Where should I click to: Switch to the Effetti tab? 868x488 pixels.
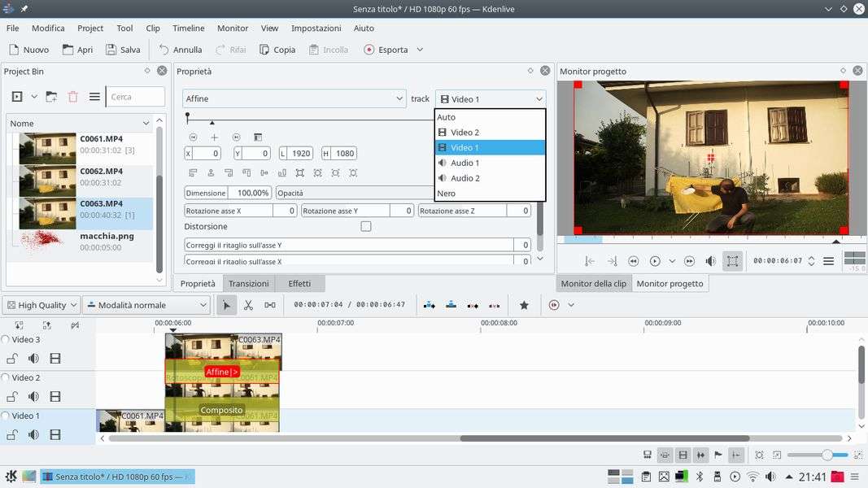tap(299, 283)
